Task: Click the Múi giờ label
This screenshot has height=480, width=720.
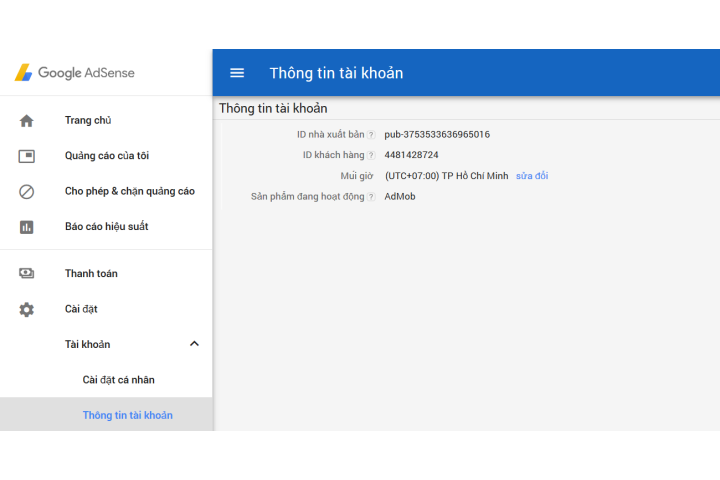Action: pos(357,176)
